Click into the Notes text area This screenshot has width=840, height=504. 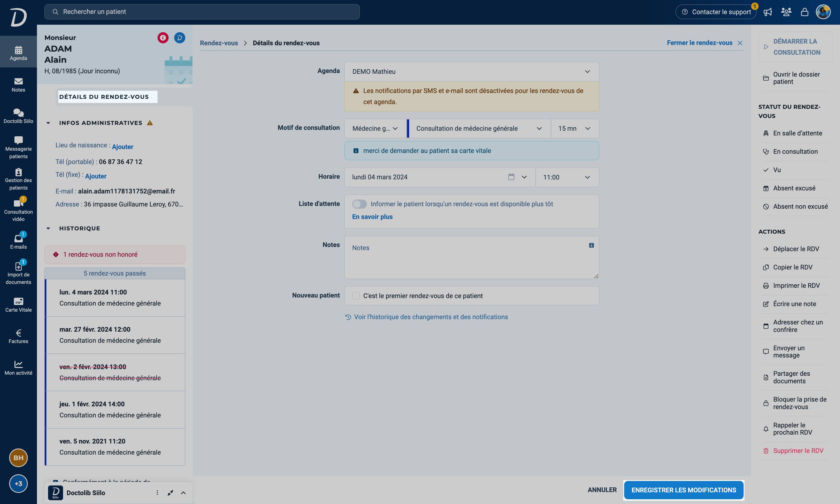pos(471,258)
